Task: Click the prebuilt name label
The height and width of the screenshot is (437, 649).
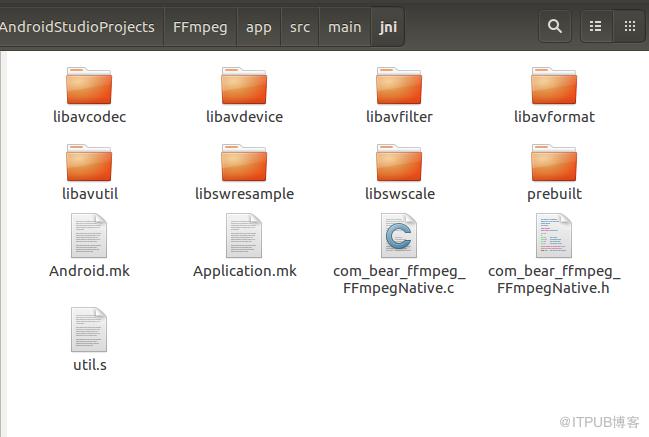Action: pos(554,194)
